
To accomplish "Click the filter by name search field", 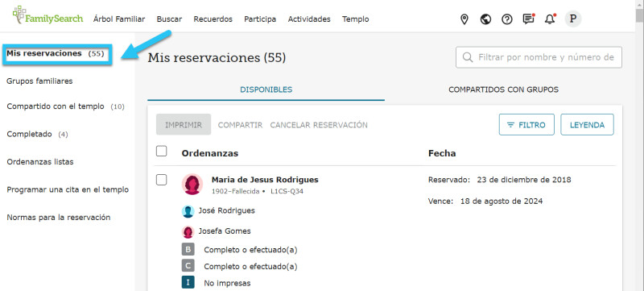I will (539, 57).
